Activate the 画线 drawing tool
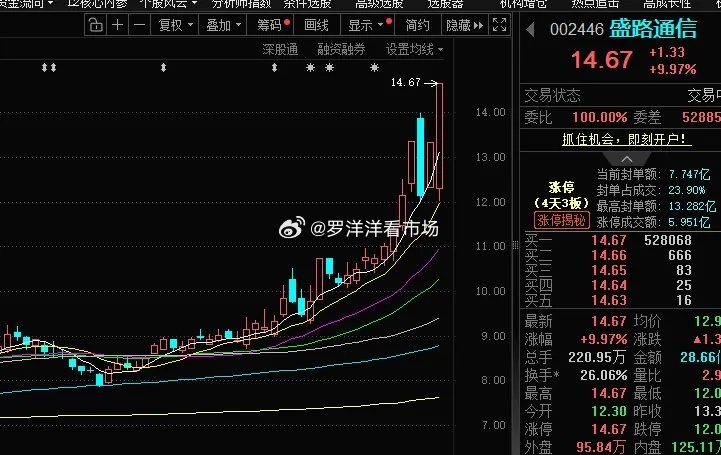 coord(316,25)
